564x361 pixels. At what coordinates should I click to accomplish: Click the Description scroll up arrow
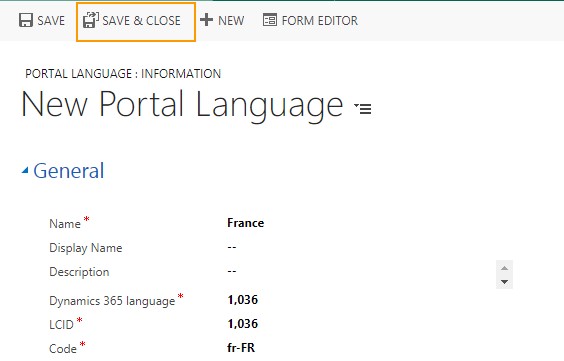tap(504, 268)
